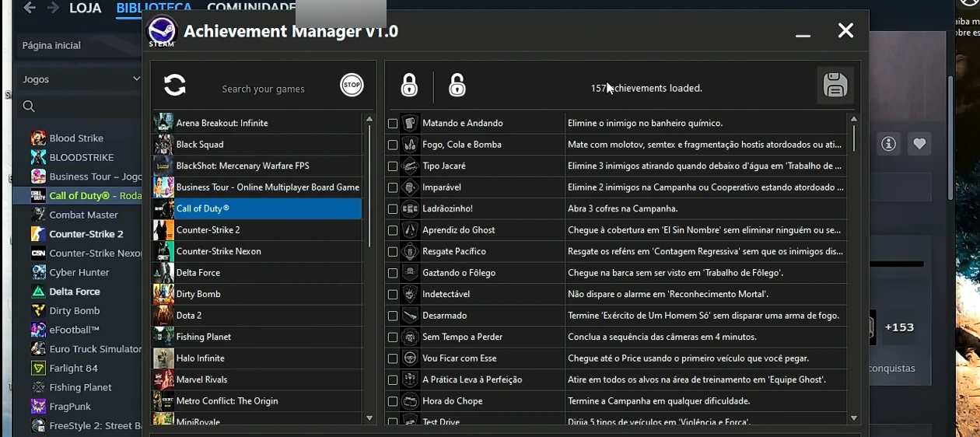This screenshot has width=980, height=437.
Task: Click the info icon in Steam window
Action: coord(889,144)
